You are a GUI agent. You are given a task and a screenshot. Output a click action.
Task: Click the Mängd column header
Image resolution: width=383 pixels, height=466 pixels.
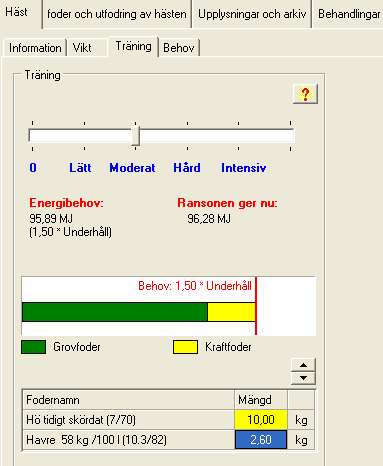[x=261, y=400]
